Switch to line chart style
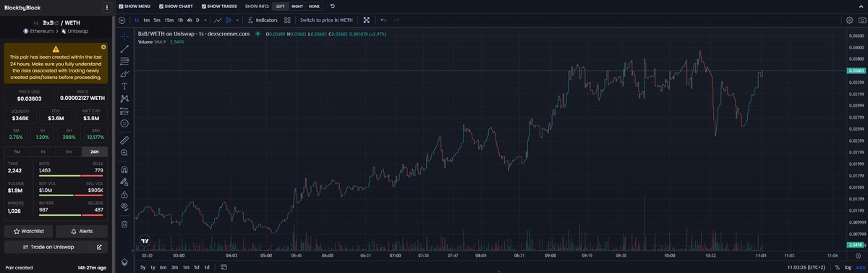The height and width of the screenshot is (273, 868). tap(218, 20)
